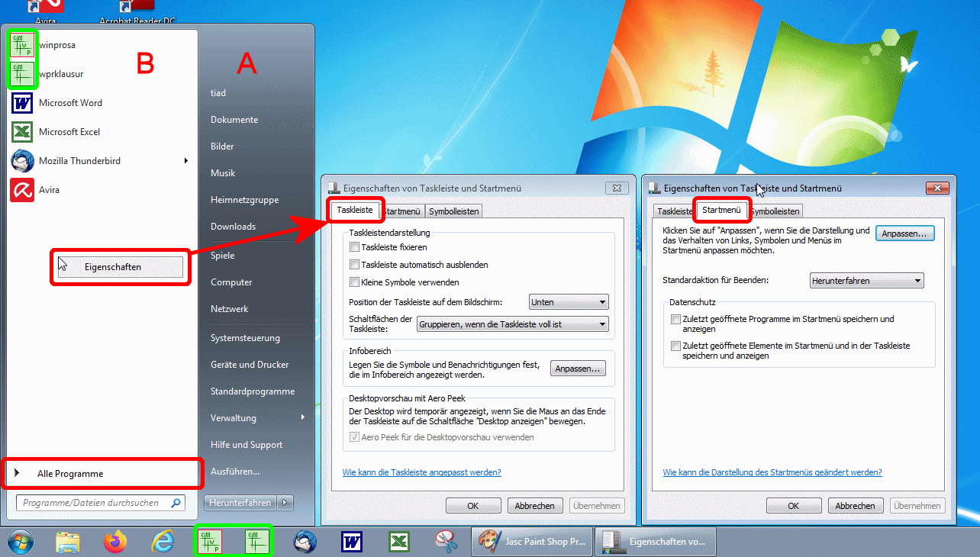The width and height of the screenshot is (980, 557).
Task: Open the Snipping Tool scissors icon in taskbar
Action: pos(445,542)
